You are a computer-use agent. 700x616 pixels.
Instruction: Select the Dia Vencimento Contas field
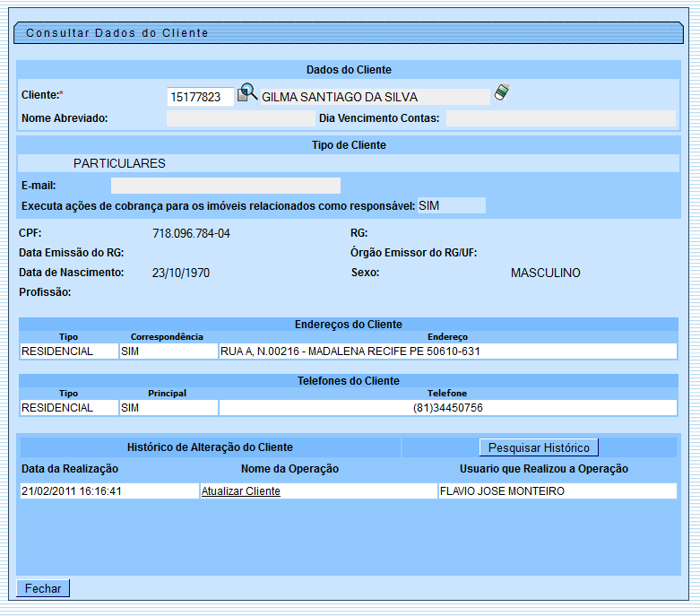pyautogui.click(x=560, y=118)
